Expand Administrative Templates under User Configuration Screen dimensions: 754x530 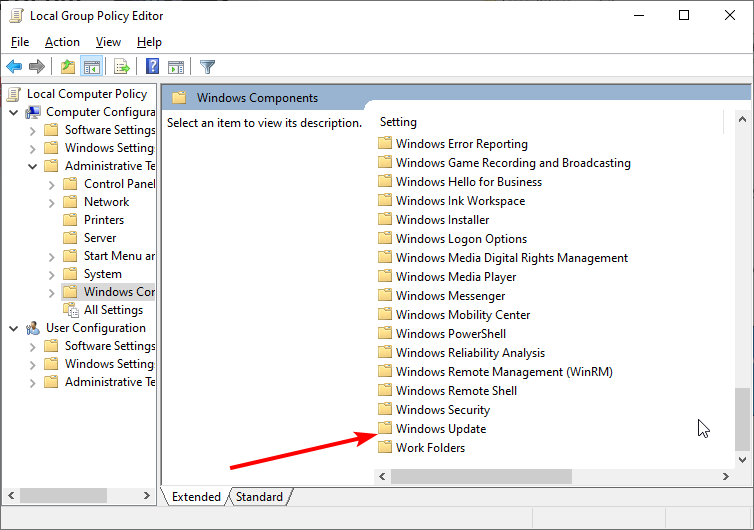coord(32,383)
